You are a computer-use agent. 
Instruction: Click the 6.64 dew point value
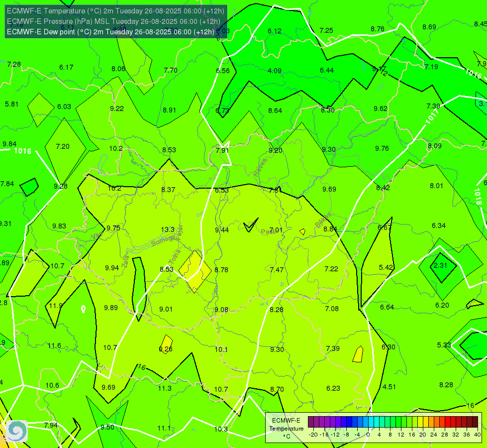[x=387, y=307]
